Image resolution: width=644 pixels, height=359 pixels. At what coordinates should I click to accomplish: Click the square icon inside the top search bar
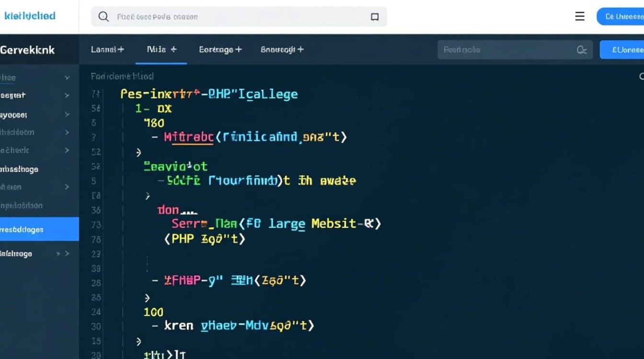tap(375, 17)
